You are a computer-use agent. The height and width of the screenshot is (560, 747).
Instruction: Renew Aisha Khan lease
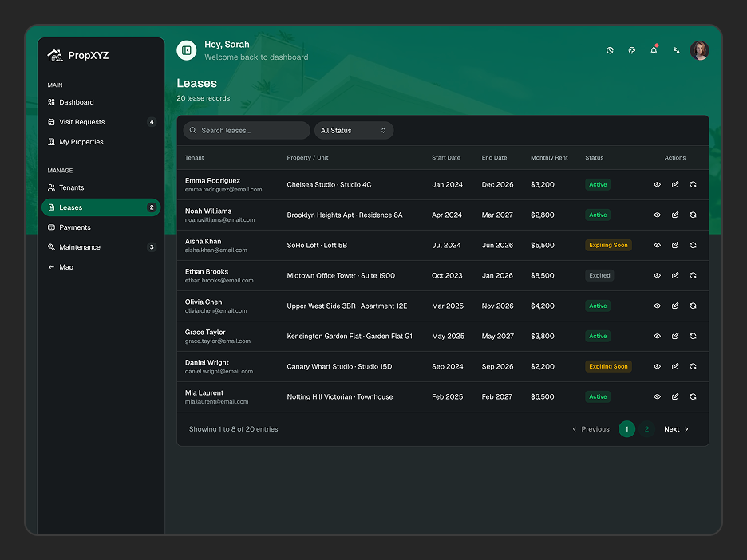coord(694,245)
